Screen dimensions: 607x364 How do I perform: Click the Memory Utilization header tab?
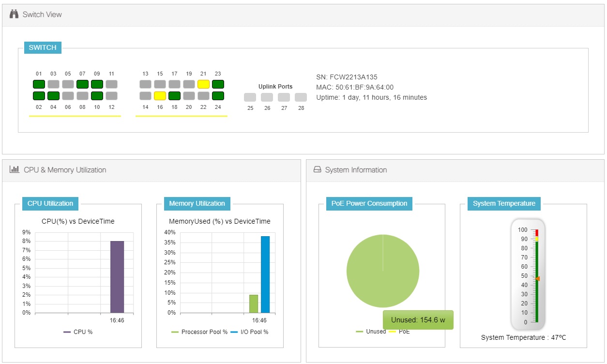(x=197, y=203)
